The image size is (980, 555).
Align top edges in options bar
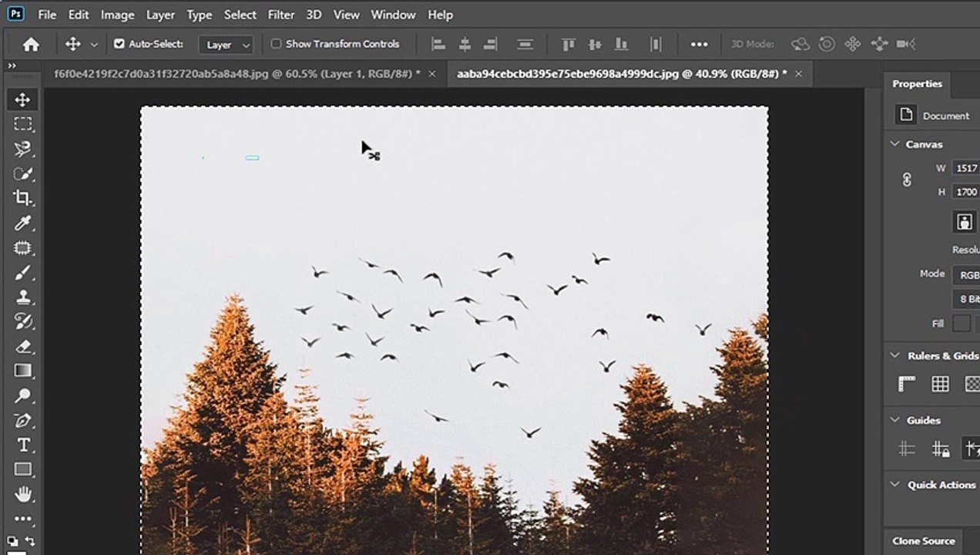coord(569,45)
